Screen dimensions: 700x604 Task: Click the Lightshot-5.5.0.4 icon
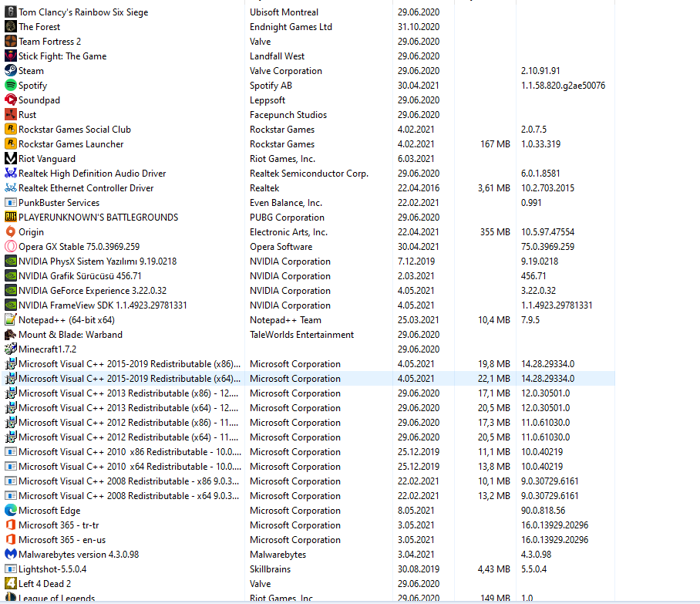pos(11,569)
